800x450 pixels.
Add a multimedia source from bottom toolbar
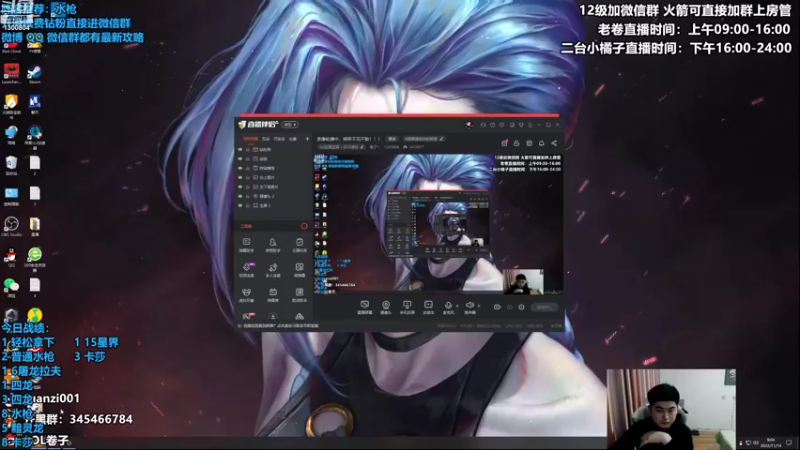click(x=428, y=307)
